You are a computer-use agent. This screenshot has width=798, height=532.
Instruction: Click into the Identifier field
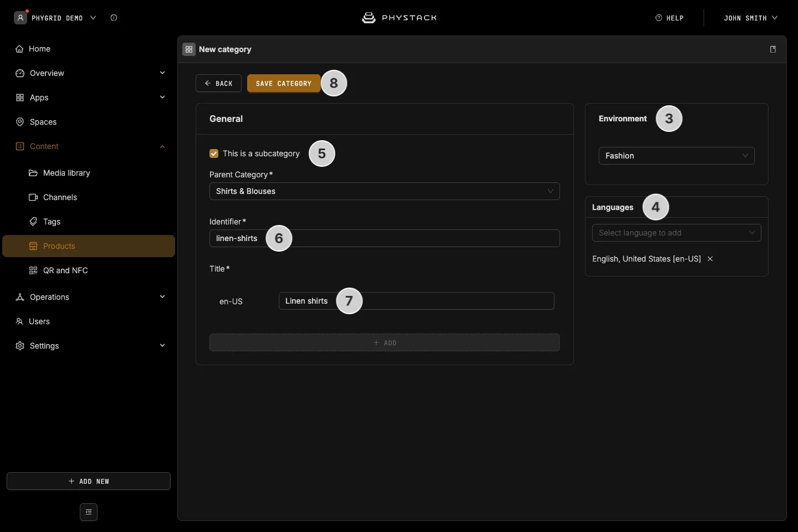385,238
